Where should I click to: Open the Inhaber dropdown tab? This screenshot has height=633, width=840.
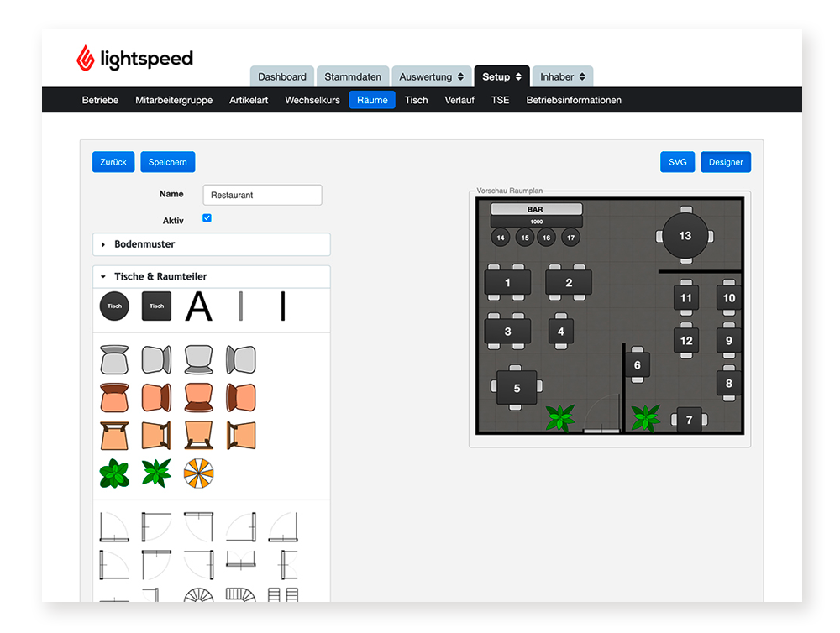(x=563, y=76)
